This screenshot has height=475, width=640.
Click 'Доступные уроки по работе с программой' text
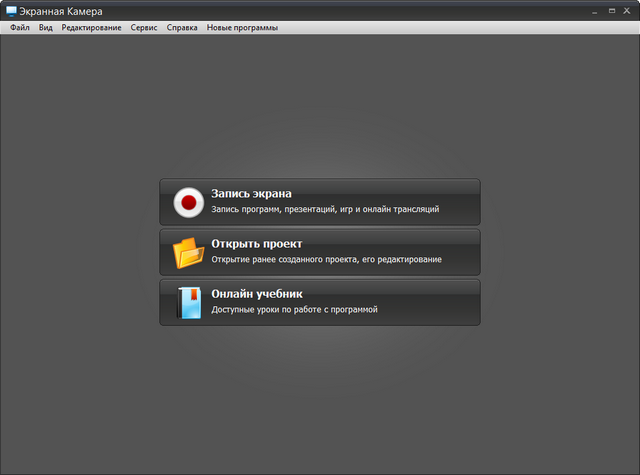(294, 310)
